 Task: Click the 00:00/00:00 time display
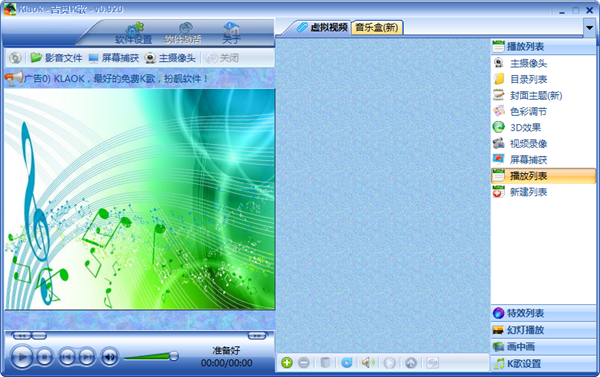pos(227,363)
